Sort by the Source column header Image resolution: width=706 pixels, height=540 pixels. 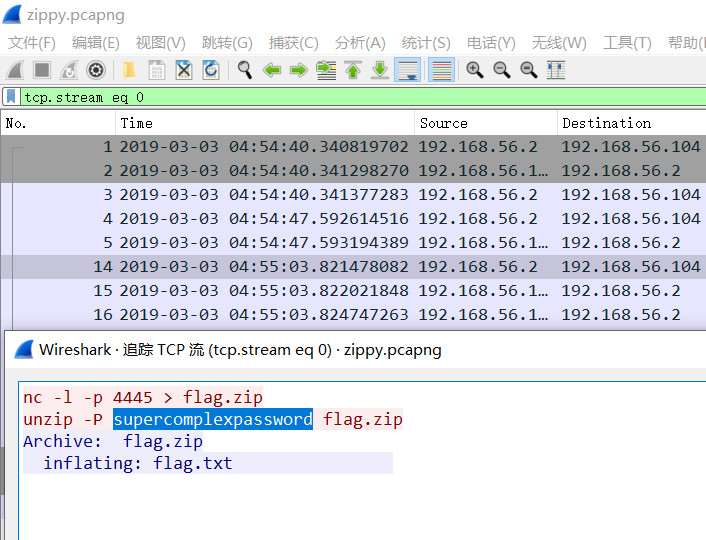[x=485, y=123]
